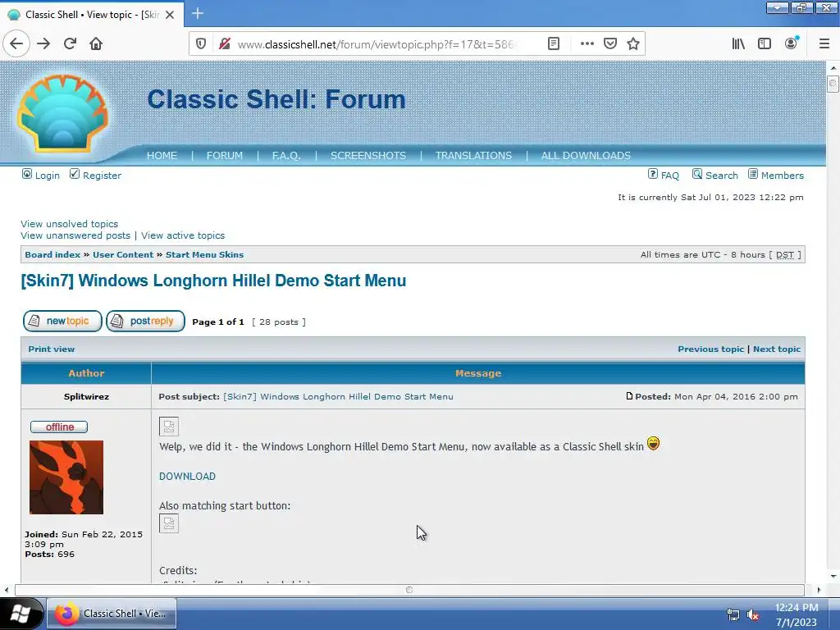Go to Start Menu Skins breadcrumb
Image resolution: width=840 pixels, height=630 pixels.
[x=204, y=254]
